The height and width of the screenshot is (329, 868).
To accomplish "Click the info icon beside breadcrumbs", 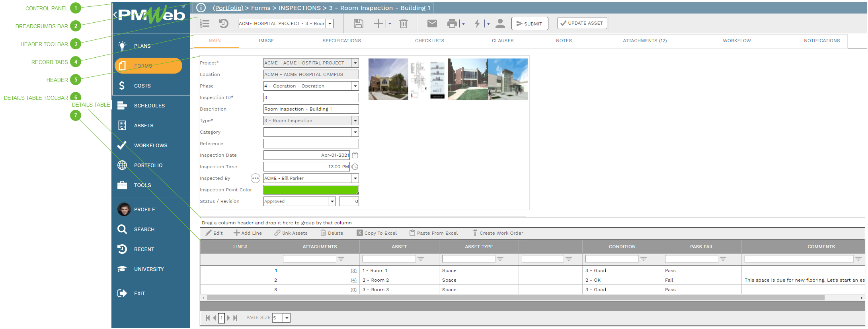I will pos(201,8).
